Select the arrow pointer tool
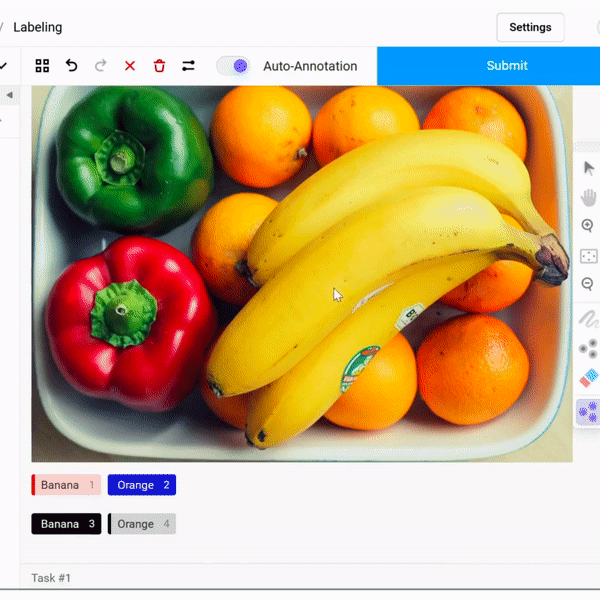 pos(589,168)
